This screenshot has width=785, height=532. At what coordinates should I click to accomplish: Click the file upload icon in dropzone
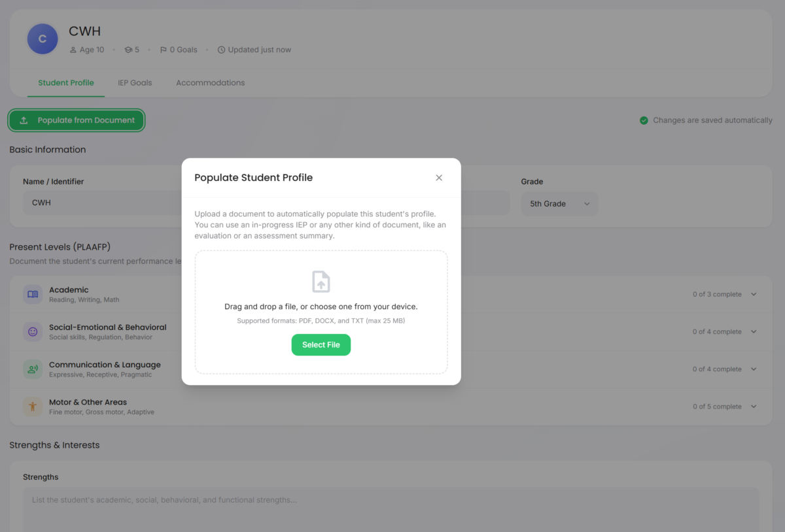click(x=321, y=282)
